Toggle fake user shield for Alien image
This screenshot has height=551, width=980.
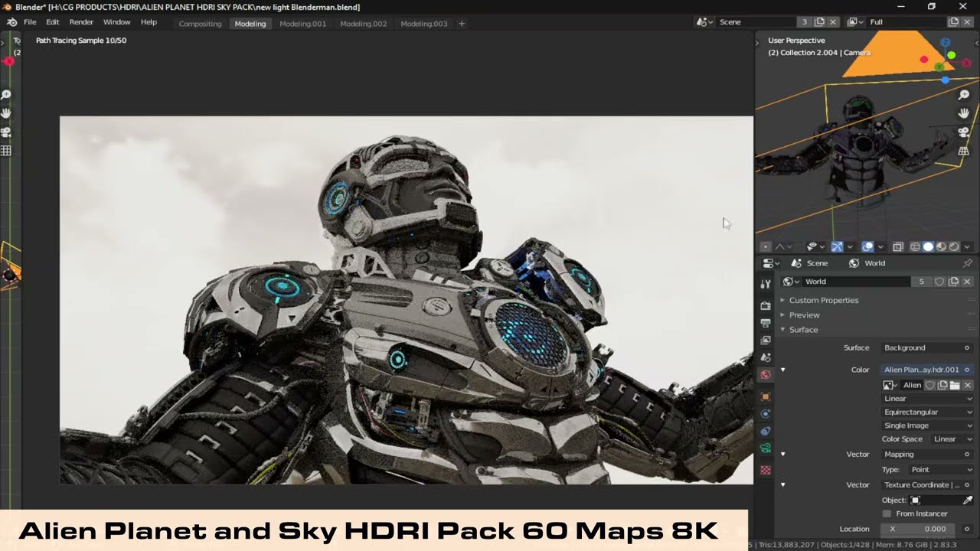click(930, 385)
